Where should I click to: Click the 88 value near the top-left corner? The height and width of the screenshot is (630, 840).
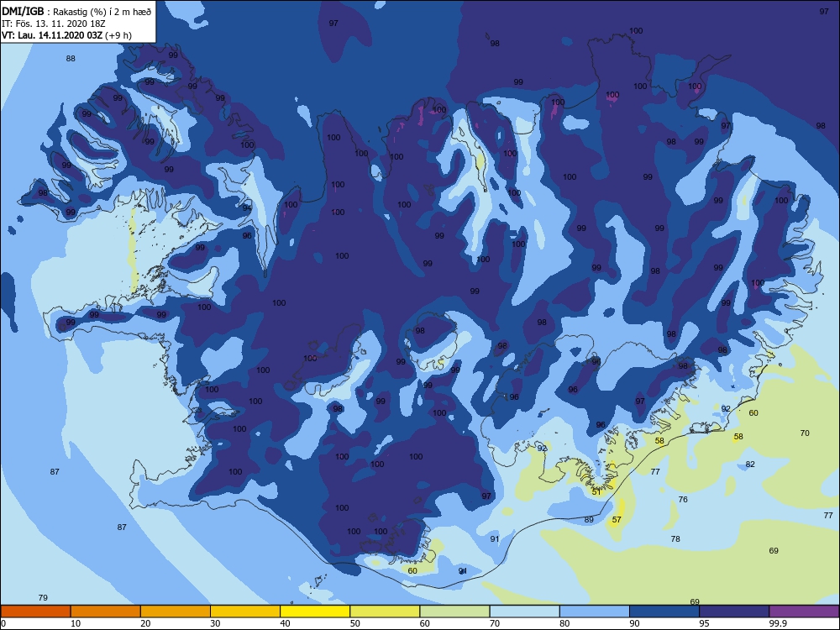tap(71, 59)
